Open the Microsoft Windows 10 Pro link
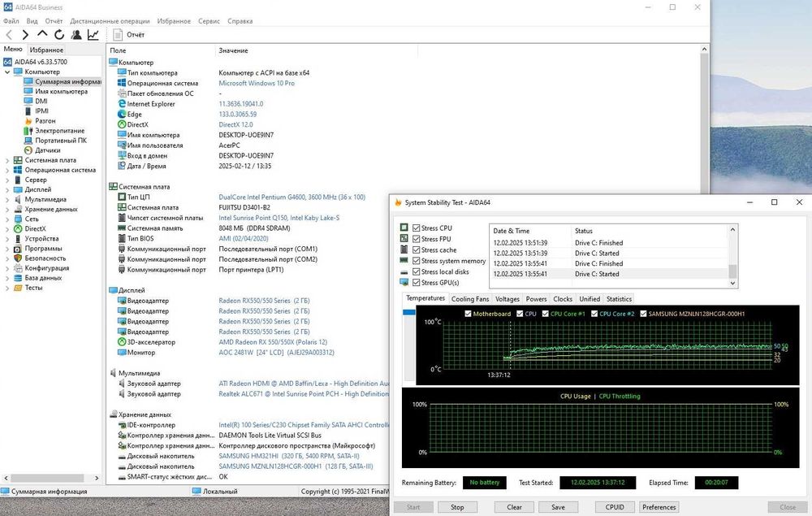 point(257,83)
